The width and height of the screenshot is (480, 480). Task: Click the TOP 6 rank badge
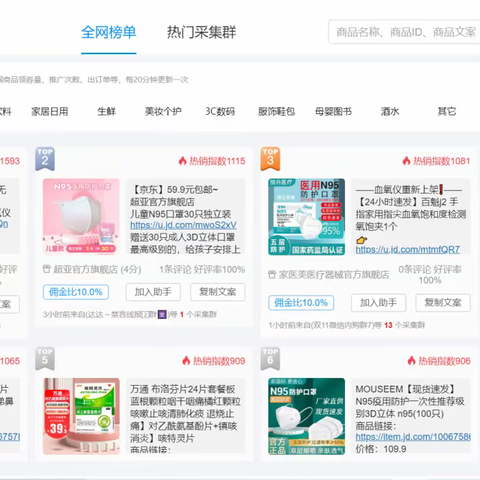click(x=270, y=359)
